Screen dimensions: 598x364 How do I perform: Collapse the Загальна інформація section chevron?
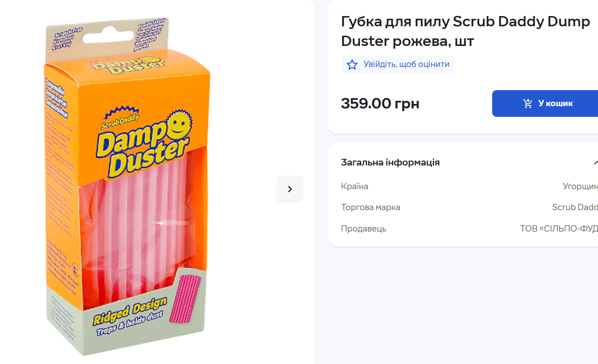(x=595, y=162)
